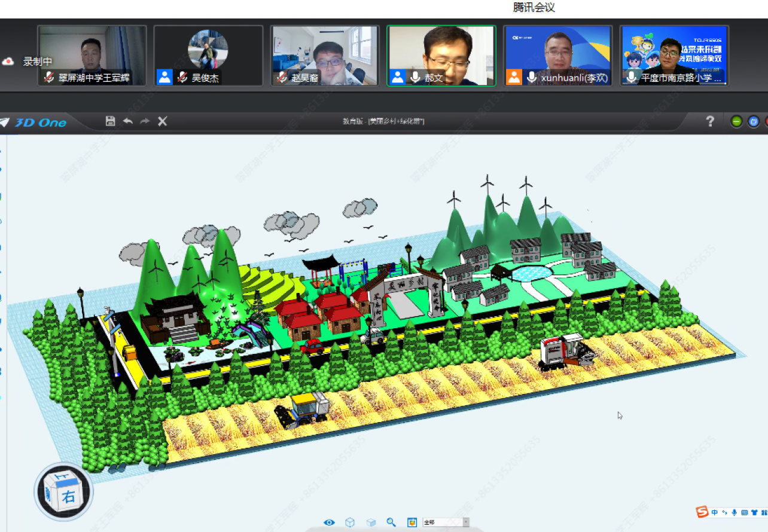
Task: Click the 录制中 recording status text
Action: tap(37, 61)
